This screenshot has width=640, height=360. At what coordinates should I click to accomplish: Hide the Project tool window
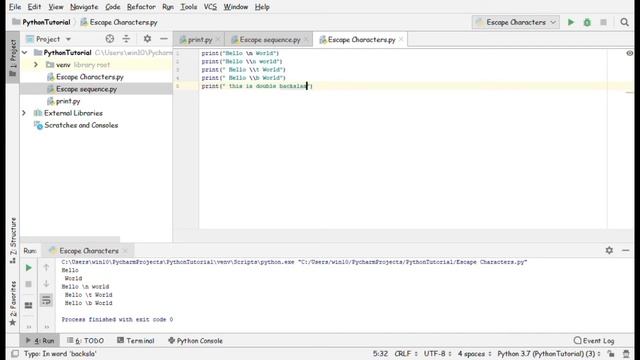[x=164, y=39]
